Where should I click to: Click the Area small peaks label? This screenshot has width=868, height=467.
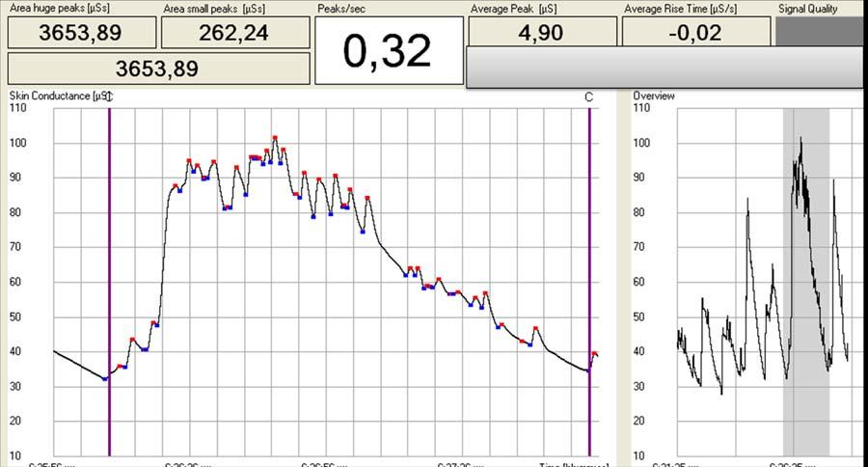tap(214, 9)
